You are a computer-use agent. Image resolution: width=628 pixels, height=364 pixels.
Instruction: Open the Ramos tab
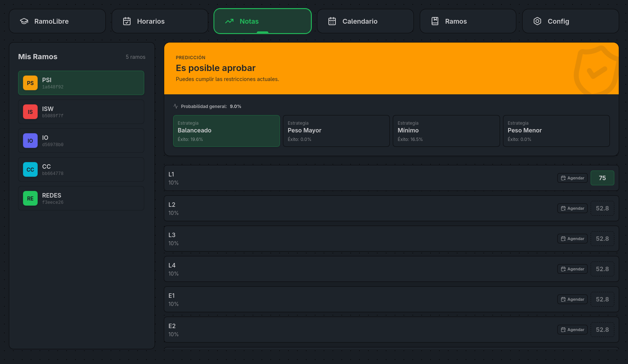(x=468, y=21)
